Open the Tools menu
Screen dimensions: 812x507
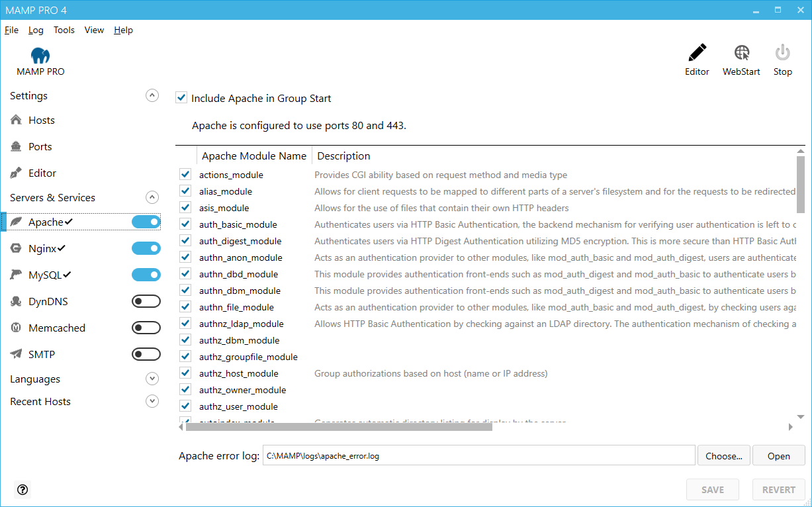tap(64, 30)
